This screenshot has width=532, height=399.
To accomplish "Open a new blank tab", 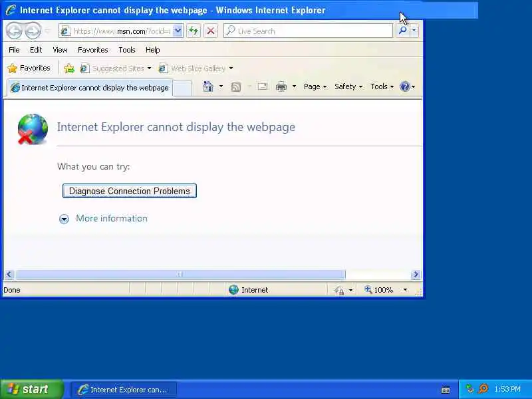I will click(x=182, y=88).
